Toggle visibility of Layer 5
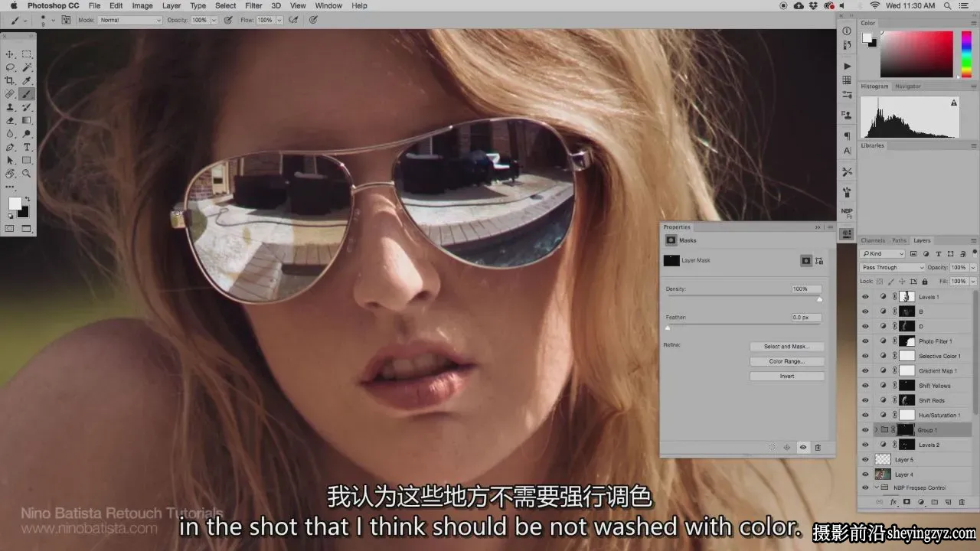The height and width of the screenshot is (551, 980). tap(865, 460)
